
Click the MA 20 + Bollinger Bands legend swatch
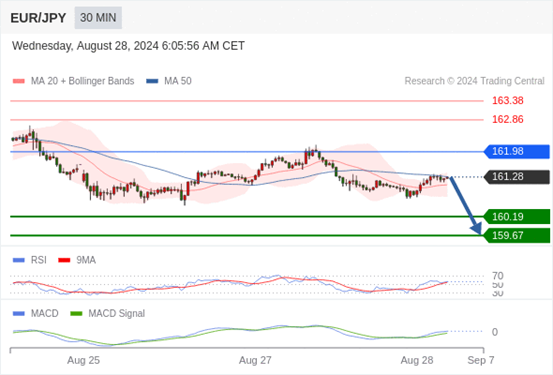point(19,81)
